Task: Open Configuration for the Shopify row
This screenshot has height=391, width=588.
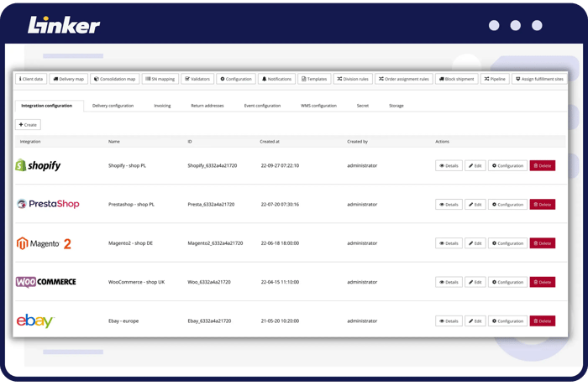Action: [507, 165]
